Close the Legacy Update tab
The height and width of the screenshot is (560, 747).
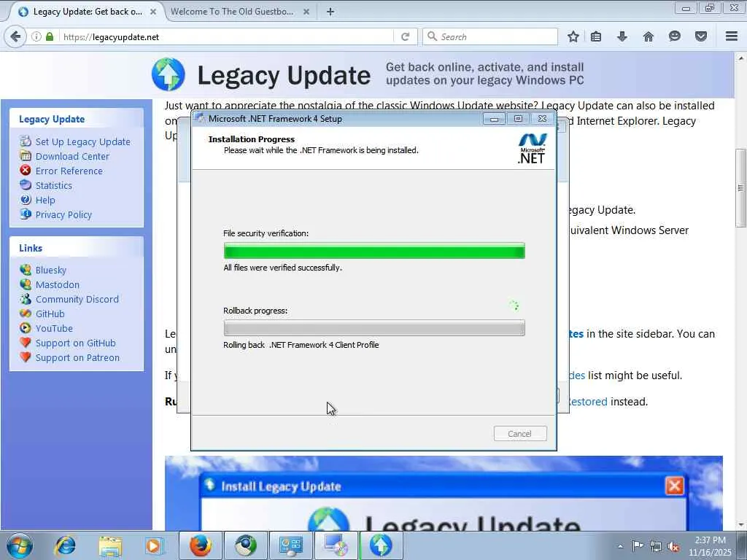tap(153, 12)
